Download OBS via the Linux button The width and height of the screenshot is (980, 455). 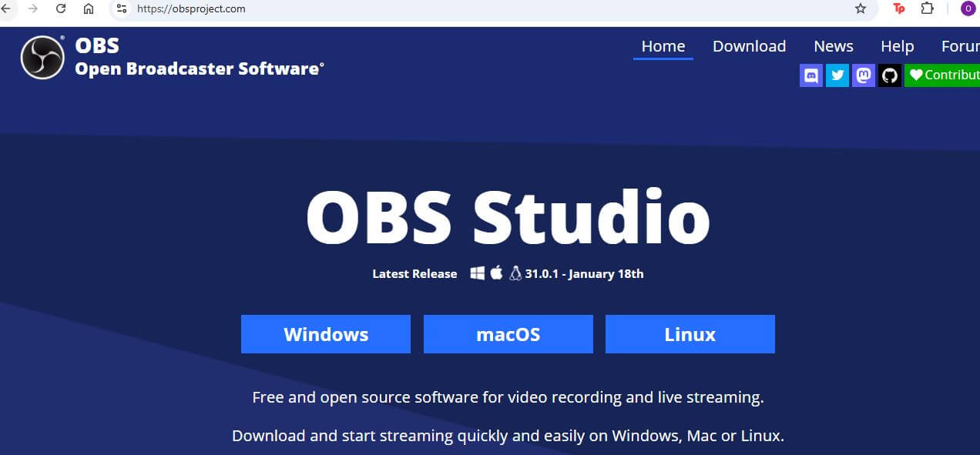(690, 334)
